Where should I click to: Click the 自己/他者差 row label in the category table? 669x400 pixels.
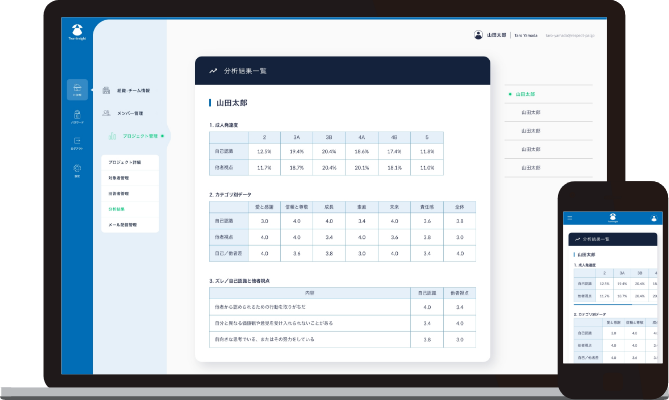228,253
